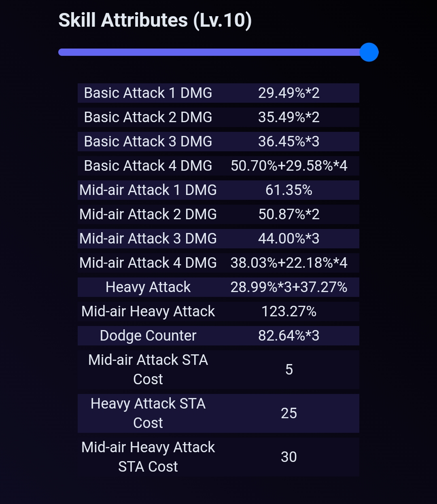Image resolution: width=437 pixels, height=504 pixels.
Task: Select the Mid-air Heavy Attack 123.27% value
Action: [289, 311]
